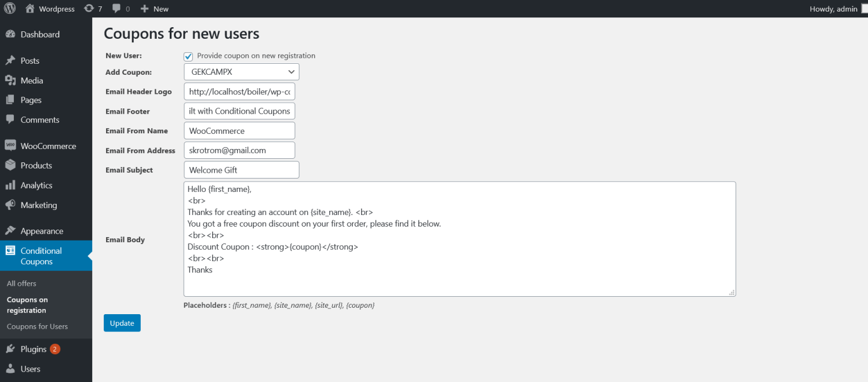Viewport: 868px width, 382px height.
Task: Open the Analytics menu
Action: (x=37, y=185)
